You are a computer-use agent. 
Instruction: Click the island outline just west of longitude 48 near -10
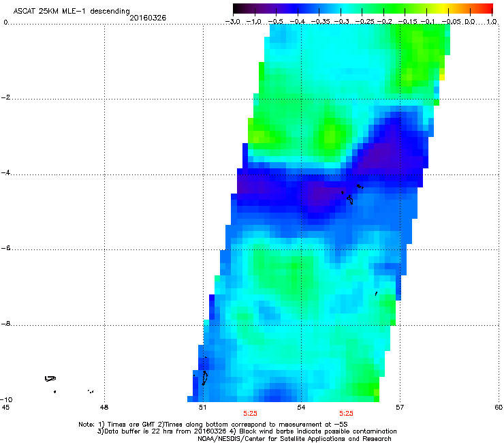pos(91,391)
